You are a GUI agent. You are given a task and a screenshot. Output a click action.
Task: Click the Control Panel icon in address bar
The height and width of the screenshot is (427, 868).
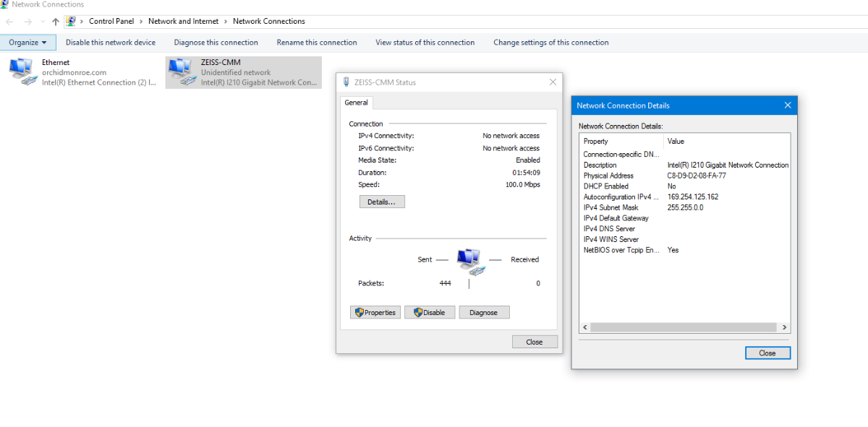(71, 22)
